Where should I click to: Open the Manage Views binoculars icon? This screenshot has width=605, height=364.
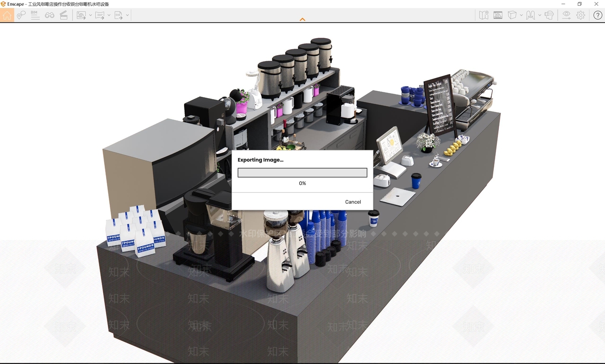(50, 15)
